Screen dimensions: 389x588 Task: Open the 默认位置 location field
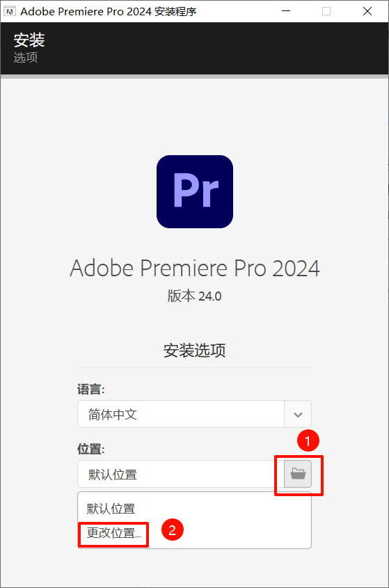181,474
